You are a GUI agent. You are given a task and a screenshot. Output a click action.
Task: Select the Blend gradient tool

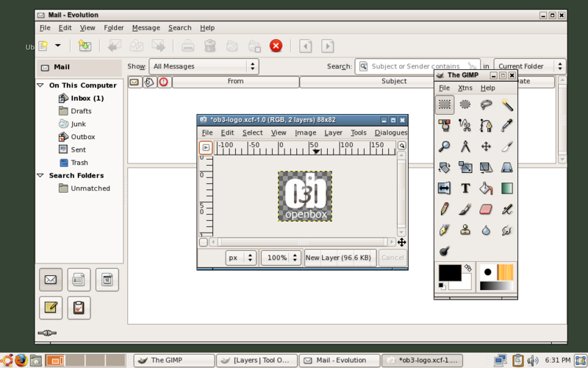tap(507, 188)
